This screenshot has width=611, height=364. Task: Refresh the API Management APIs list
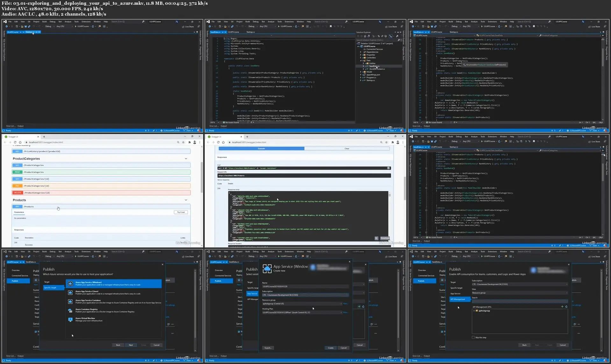tap(566, 307)
